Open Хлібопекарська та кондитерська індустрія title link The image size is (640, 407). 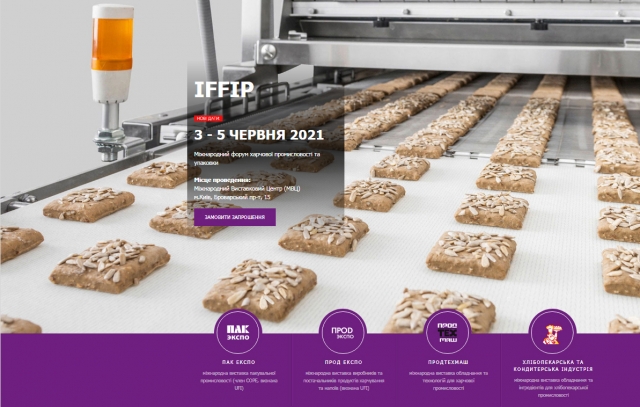tap(553, 365)
